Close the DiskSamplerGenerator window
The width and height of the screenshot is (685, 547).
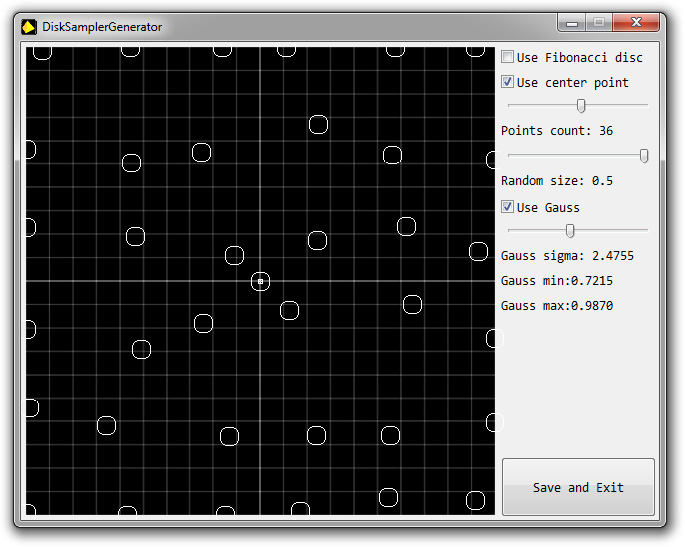pyautogui.click(x=635, y=23)
